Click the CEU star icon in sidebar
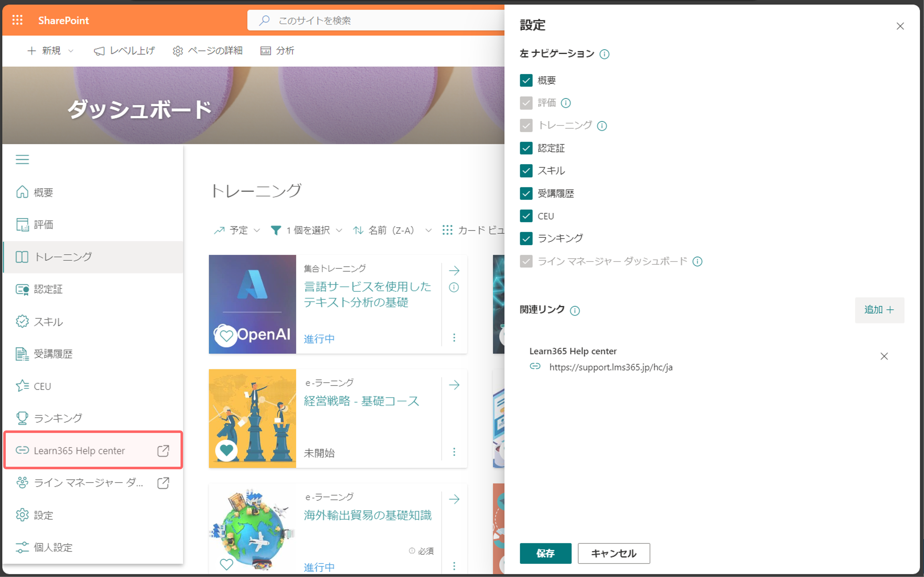Viewport: 924px width, 577px height. tap(22, 386)
